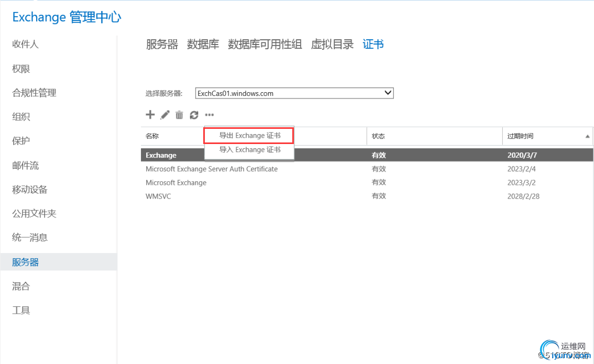Open 合规性管理 in the sidebar
Image resolution: width=594 pixels, height=364 pixels.
34,93
